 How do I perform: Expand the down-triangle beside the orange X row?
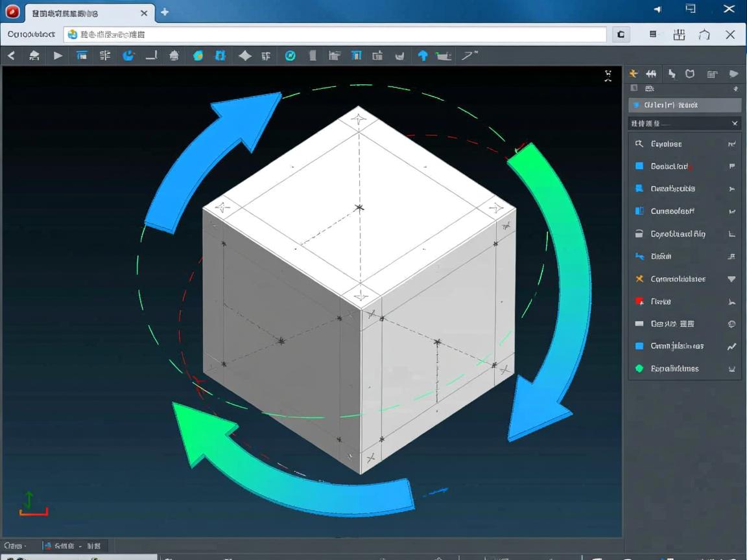[731, 279]
